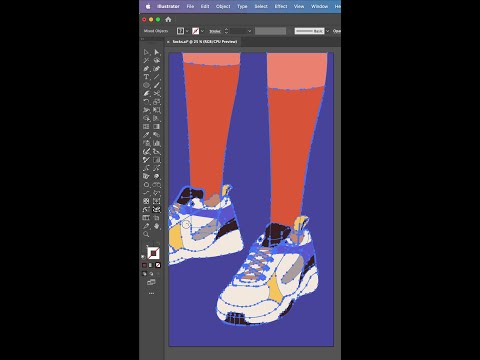The image size is (480, 360).
Task: Select the Pen tool
Action: pyautogui.click(x=146, y=69)
